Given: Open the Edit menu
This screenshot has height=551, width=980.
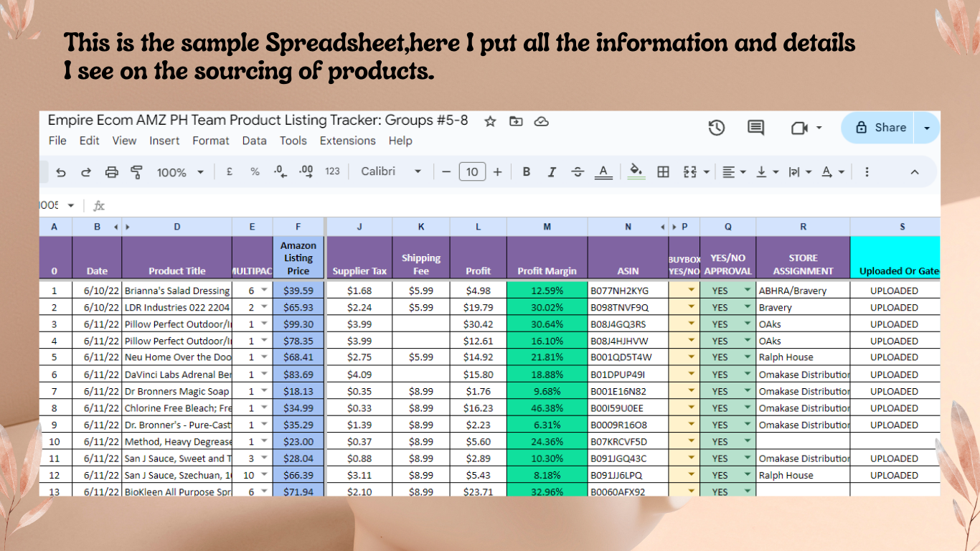Looking at the screenshot, I should (90, 141).
